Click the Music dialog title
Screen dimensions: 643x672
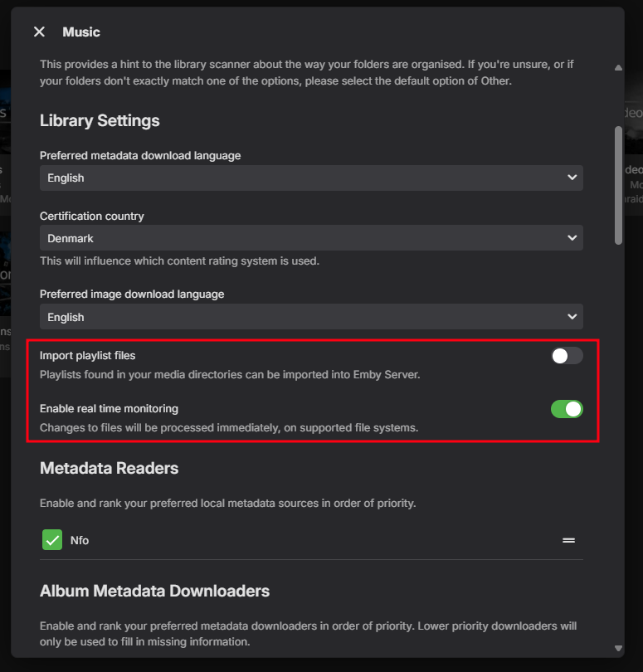[x=81, y=32]
